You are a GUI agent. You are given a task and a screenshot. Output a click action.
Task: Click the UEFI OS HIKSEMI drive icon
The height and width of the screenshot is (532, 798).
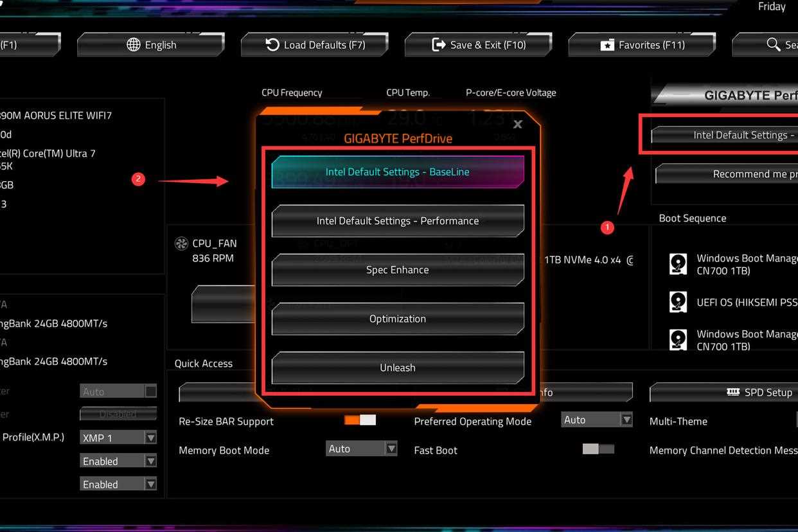678,301
